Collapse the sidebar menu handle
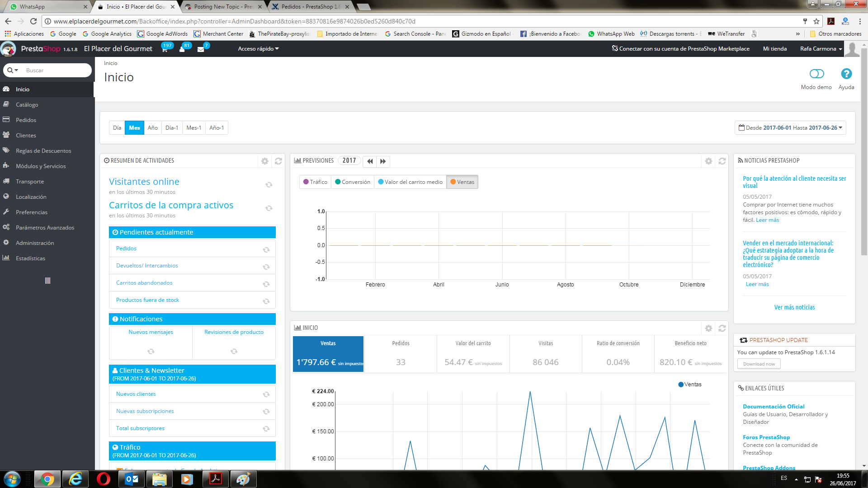868x488 pixels. [47, 281]
